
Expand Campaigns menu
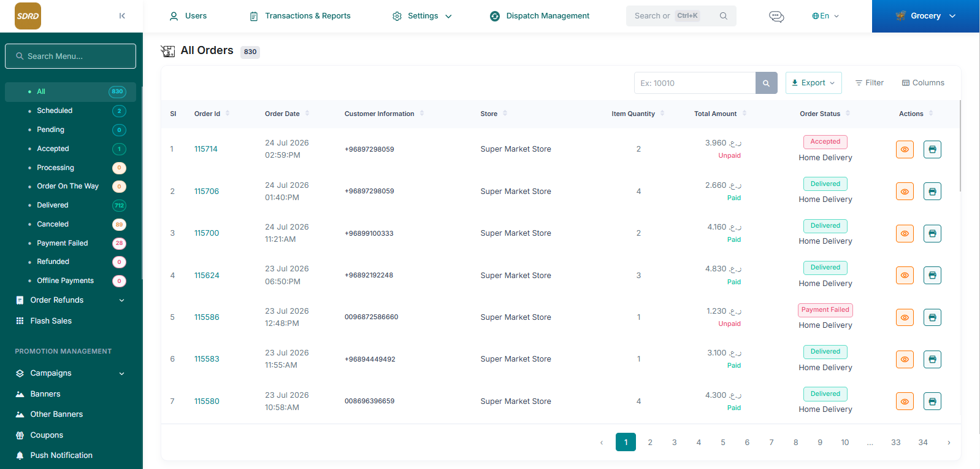(71, 373)
